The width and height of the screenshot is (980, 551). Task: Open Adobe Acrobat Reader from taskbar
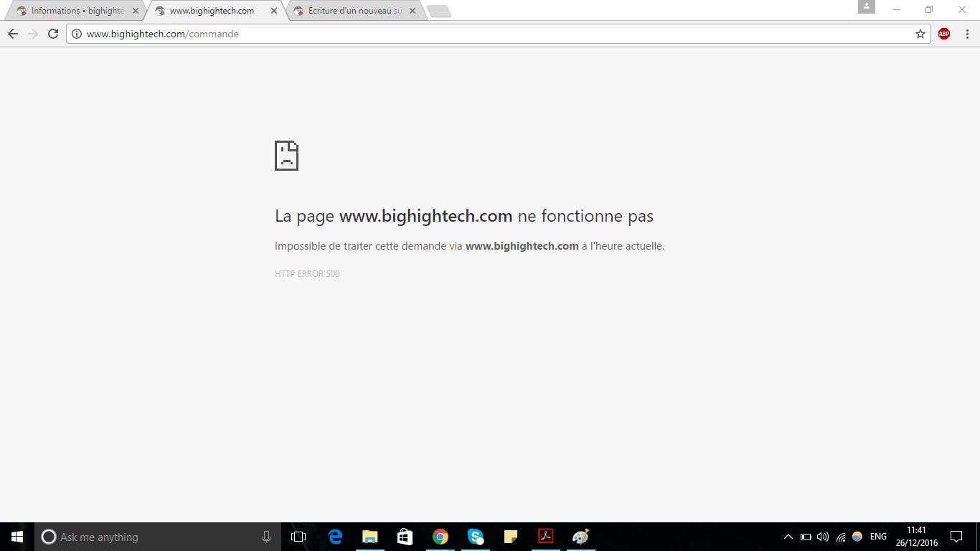tap(546, 537)
